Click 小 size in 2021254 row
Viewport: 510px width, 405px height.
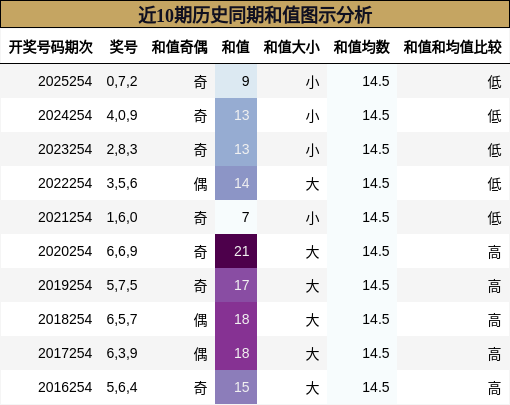point(312,218)
